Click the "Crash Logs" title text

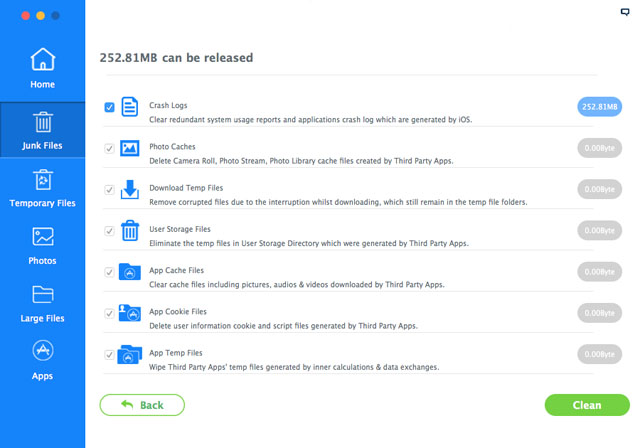[x=168, y=105]
